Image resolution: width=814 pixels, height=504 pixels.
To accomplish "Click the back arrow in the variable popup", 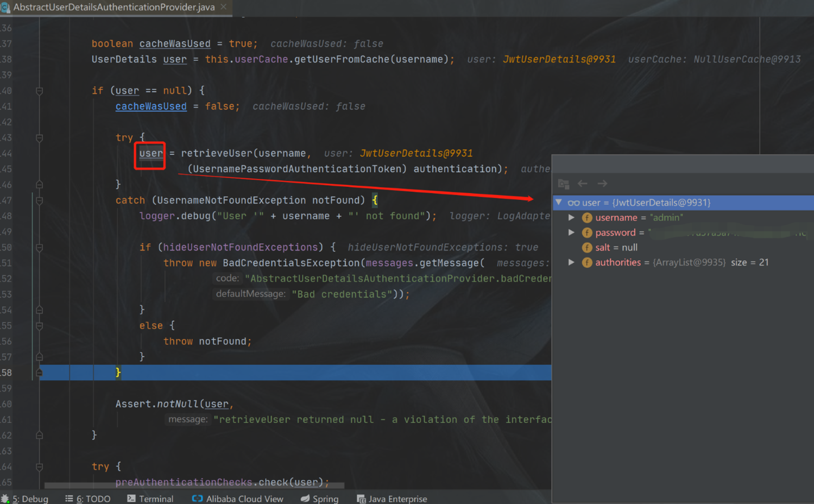I will pyautogui.click(x=583, y=184).
